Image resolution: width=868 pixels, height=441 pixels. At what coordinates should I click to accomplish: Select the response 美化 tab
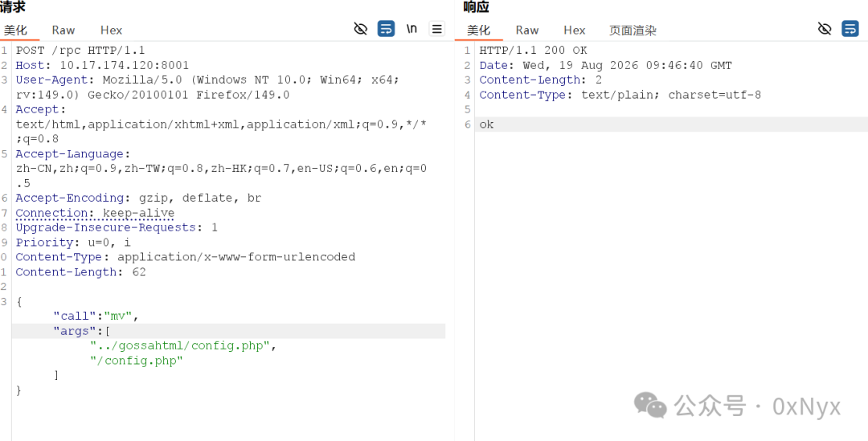pyautogui.click(x=479, y=31)
